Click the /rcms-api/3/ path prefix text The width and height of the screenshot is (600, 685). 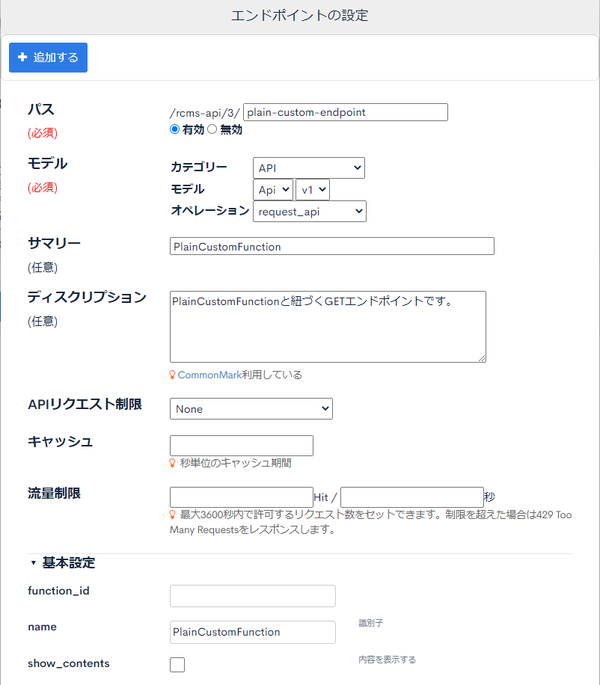pos(205,113)
